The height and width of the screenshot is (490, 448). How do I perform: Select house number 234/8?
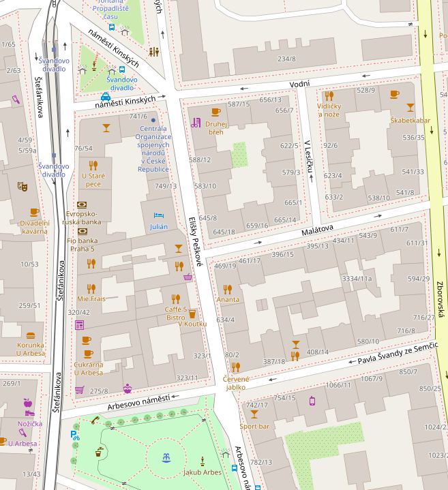pyautogui.click(x=286, y=59)
